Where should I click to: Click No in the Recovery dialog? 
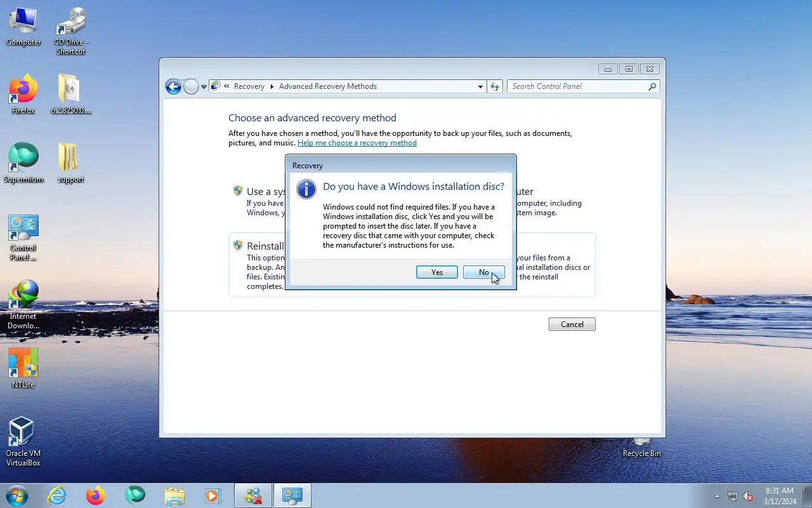point(484,272)
